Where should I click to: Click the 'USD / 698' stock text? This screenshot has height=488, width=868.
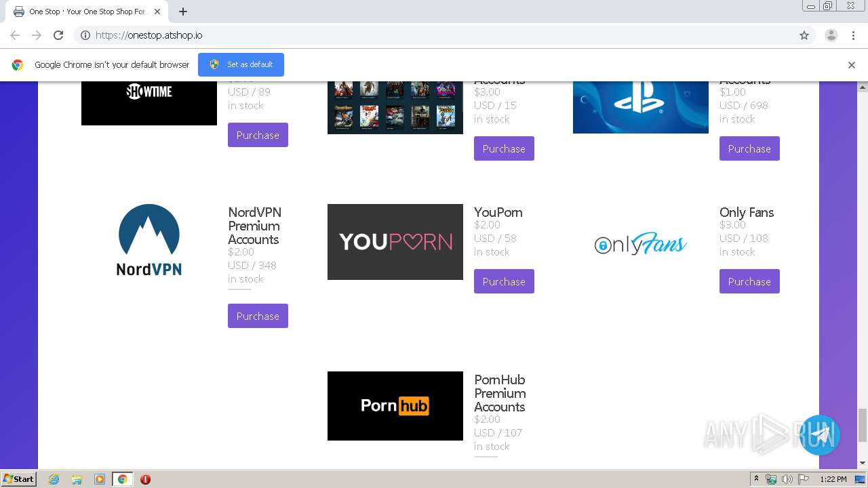pos(744,105)
